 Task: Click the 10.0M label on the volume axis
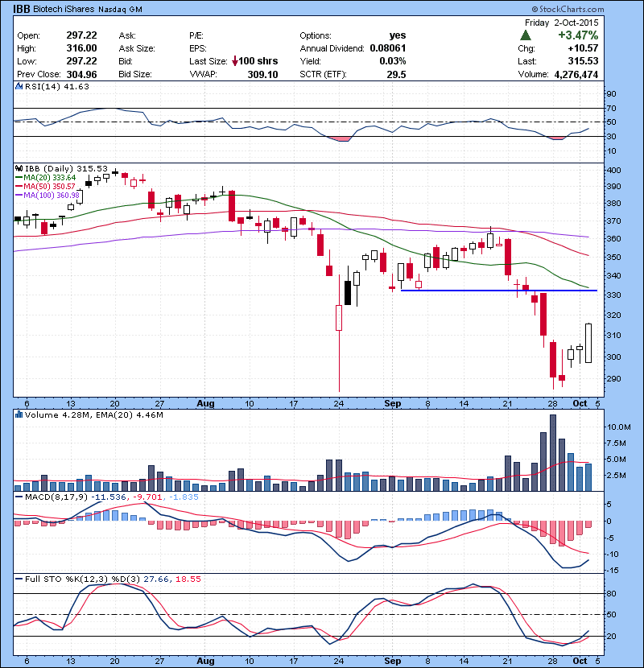point(619,427)
